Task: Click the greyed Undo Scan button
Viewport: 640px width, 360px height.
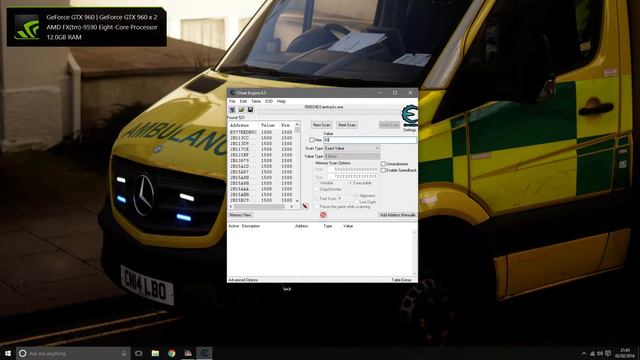Action: click(x=389, y=125)
